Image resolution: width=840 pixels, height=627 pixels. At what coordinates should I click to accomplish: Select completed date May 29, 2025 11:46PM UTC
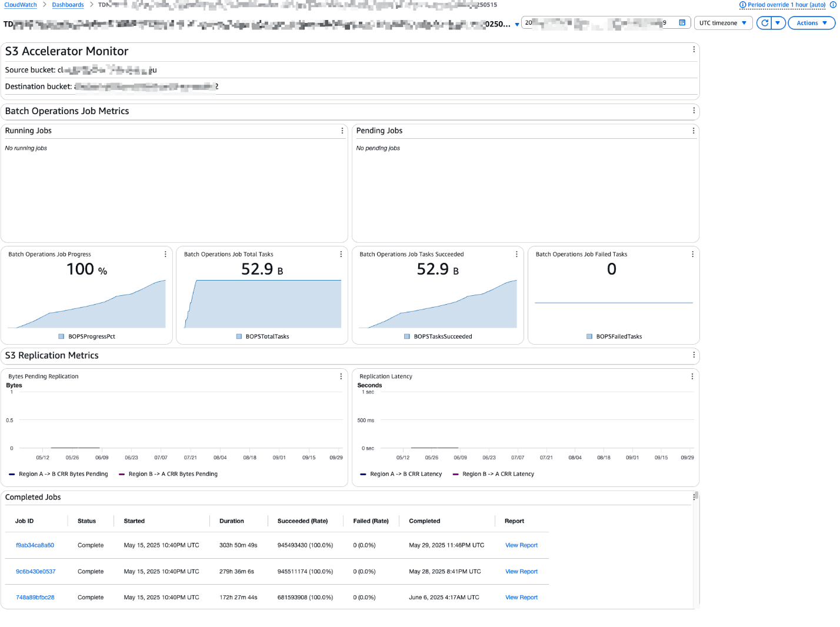(446, 545)
